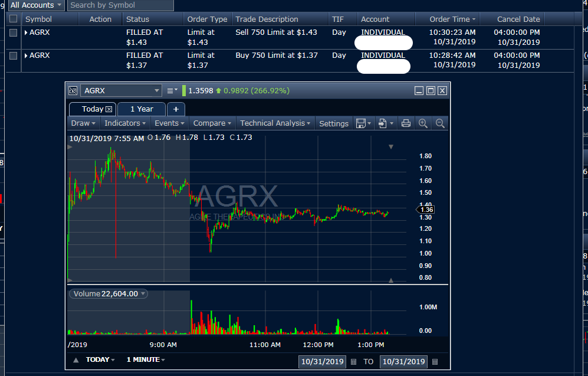Image resolution: width=588 pixels, height=376 pixels.
Task: Click the '10:30:23 AM' order time cell
Action: pyautogui.click(x=452, y=32)
